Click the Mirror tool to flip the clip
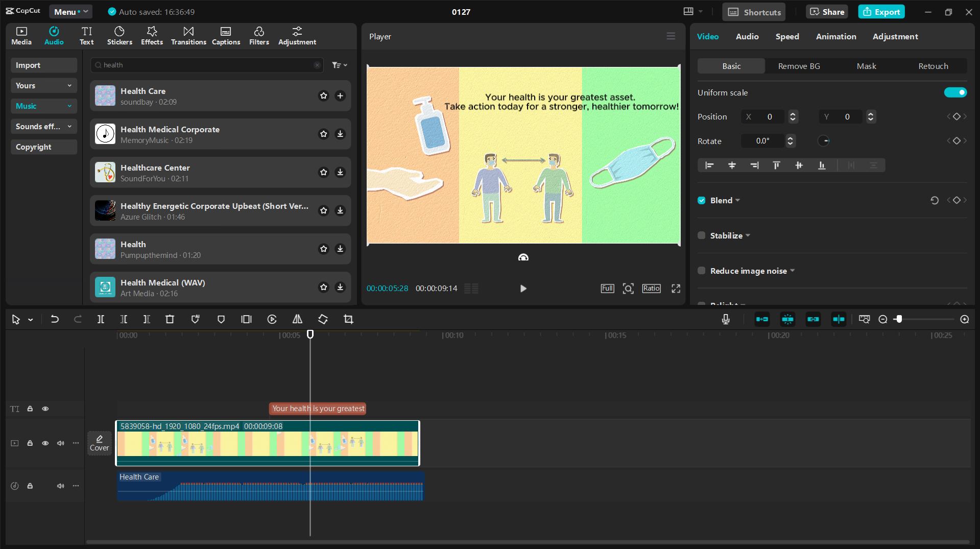This screenshot has width=980, height=549. [x=297, y=319]
